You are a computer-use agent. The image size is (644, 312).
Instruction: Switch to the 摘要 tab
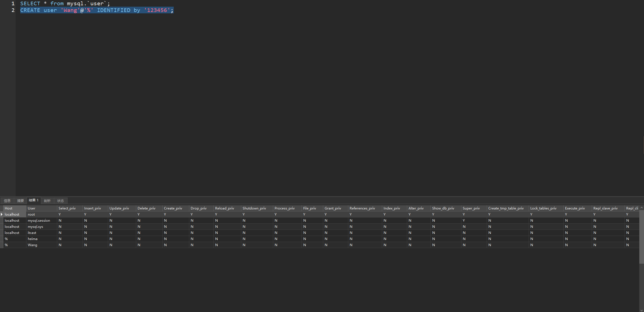tap(20, 201)
